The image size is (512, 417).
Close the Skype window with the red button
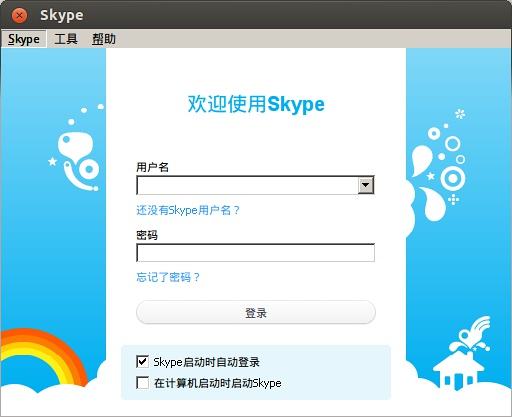(19, 15)
